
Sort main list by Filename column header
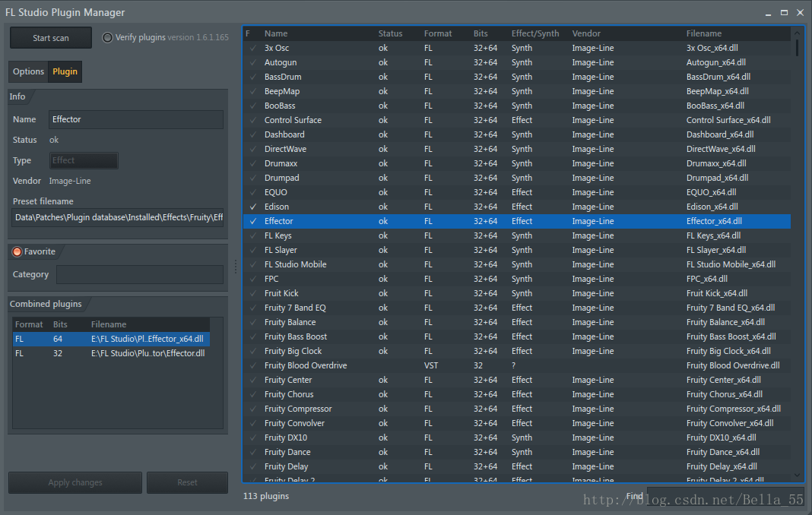704,33
